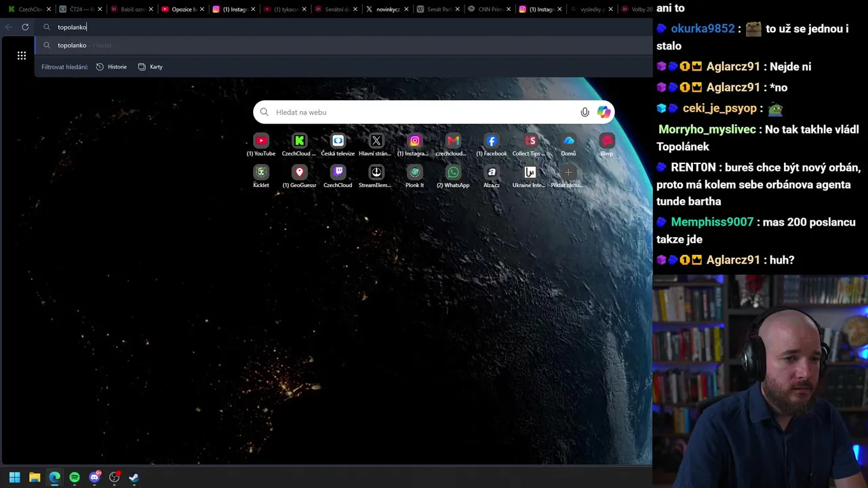Add a new shortcut with the plus tile

pos(568,176)
